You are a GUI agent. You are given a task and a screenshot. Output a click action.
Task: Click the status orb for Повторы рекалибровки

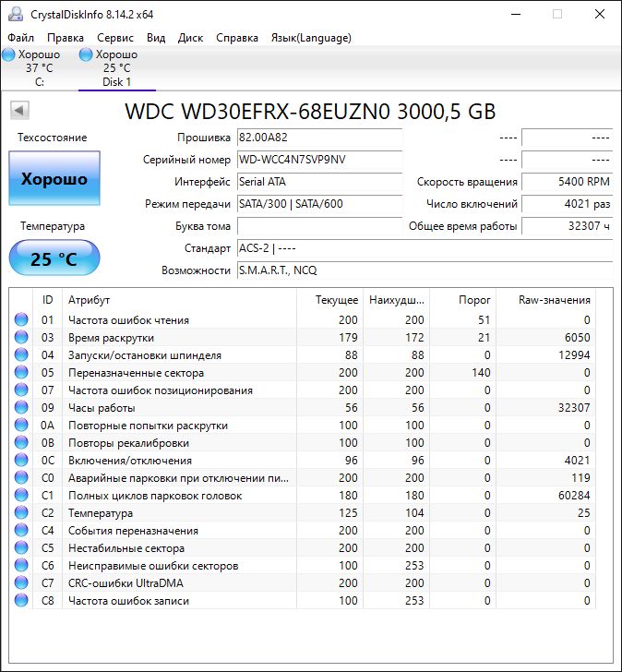click(x=21, y=443)
